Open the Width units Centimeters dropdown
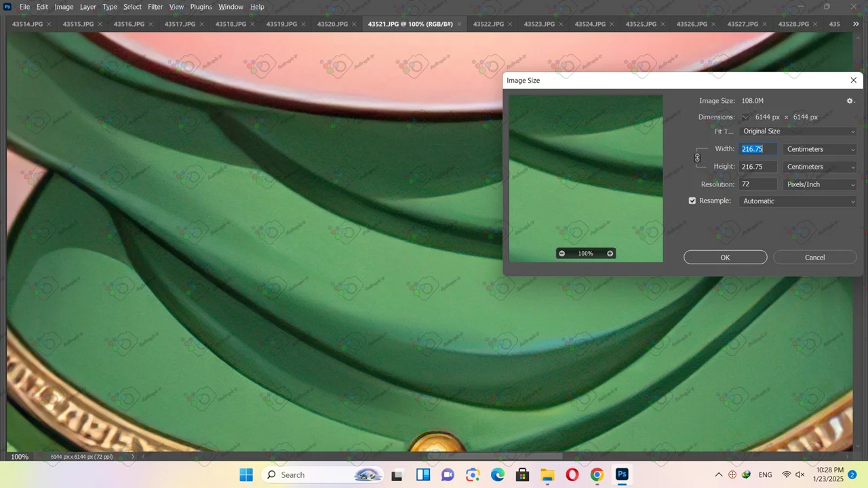 pos(820,149)
